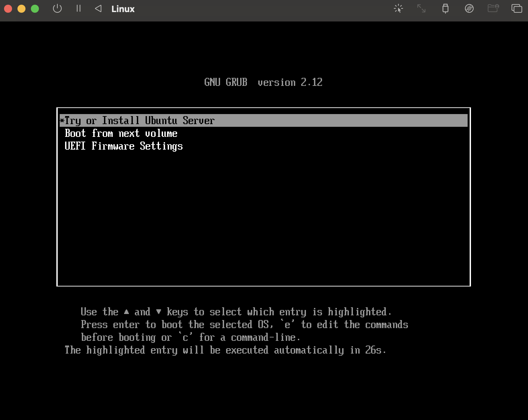Pause the virtual machine
Screen dimensions: 528x420
78,8
